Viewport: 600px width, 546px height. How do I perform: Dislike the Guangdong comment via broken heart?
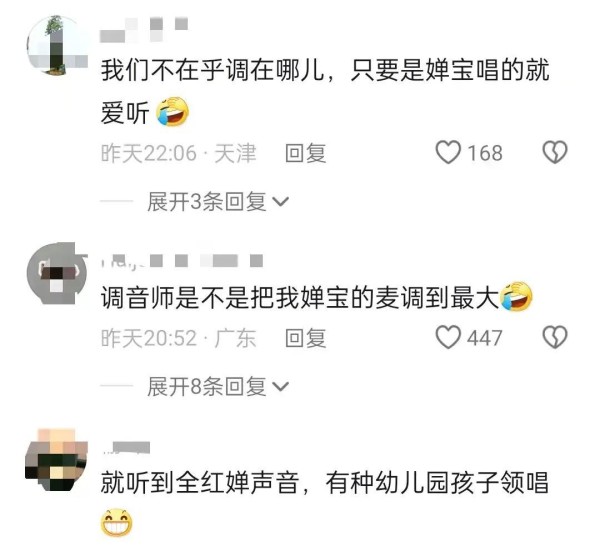click(x=555, y=337)
